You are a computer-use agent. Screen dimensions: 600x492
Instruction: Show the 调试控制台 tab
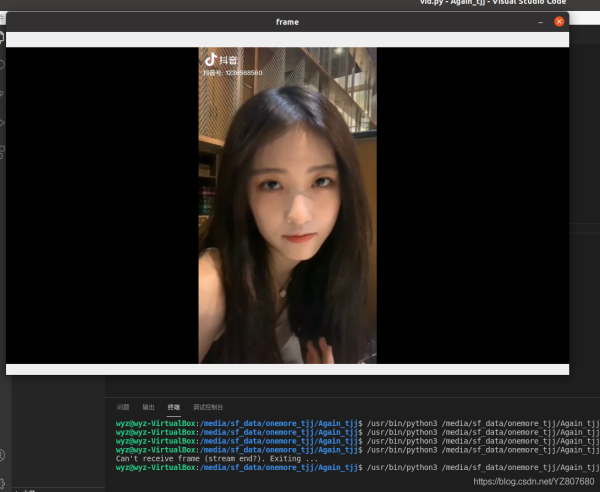tap(208, 407)
